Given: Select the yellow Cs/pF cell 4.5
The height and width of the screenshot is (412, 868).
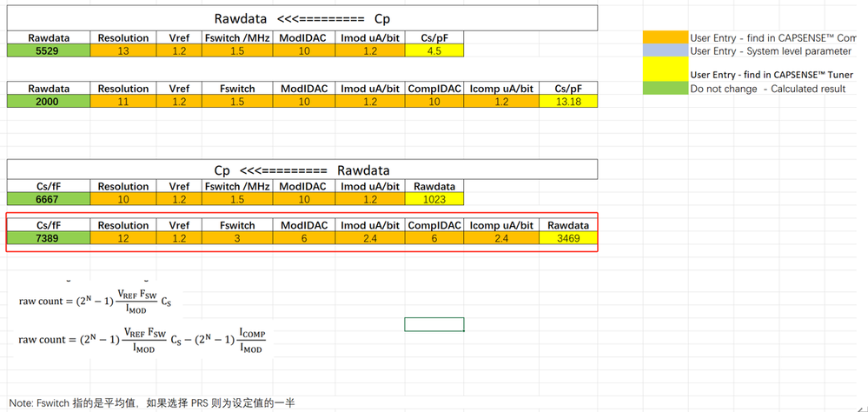Looking at the screenshot, I should 434,50.
